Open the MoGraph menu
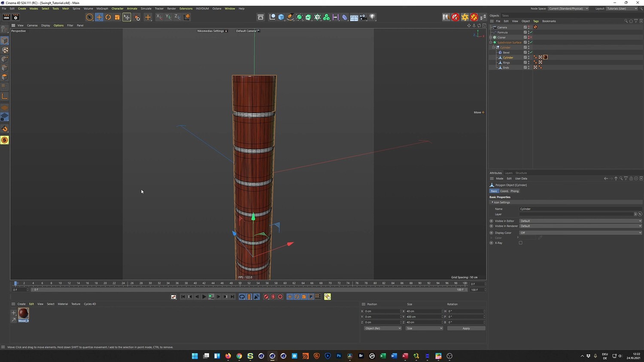This screenshot has width=644, height=362. click(102, 9)
